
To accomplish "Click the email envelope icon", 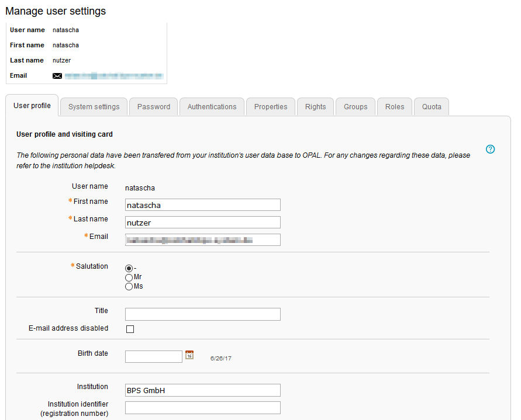I will 57,76.
